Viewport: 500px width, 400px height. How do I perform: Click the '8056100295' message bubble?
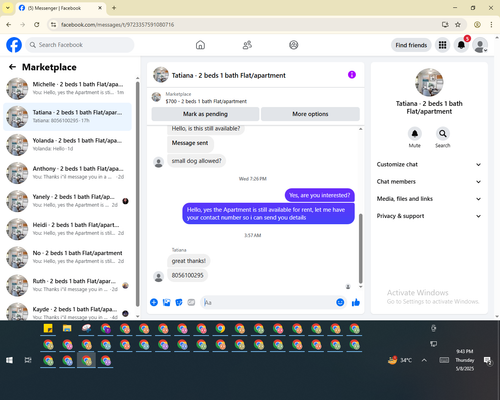187,275
